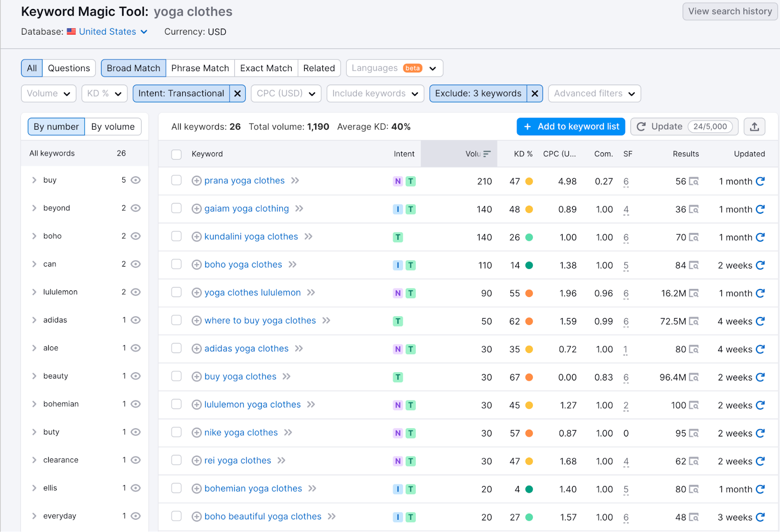This screenshot has width=780, height=532.
Task: Open double-arrow next to boho beautiful yoga clothes
Action: pos(331,517)
